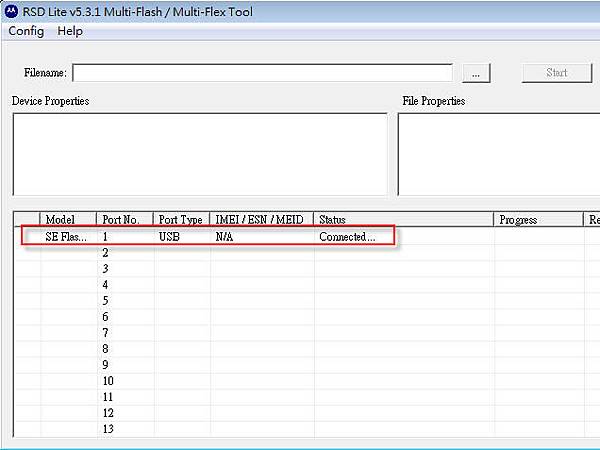Screen dimensions: 600x450
Task: Click the RSD Lite window title text
Action: pyautogui.click(x=138, y=12)
